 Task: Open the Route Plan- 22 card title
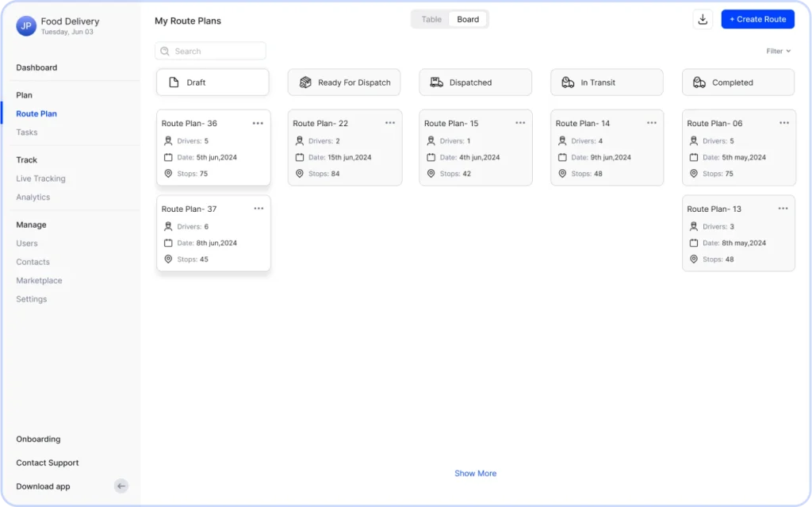click(x=320, y=124)
